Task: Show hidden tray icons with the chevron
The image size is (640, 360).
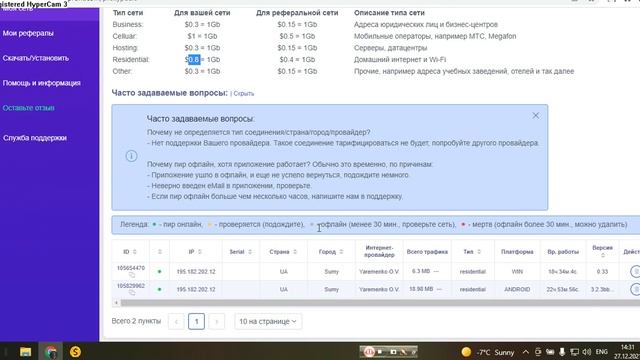Action: click(526, 352)
